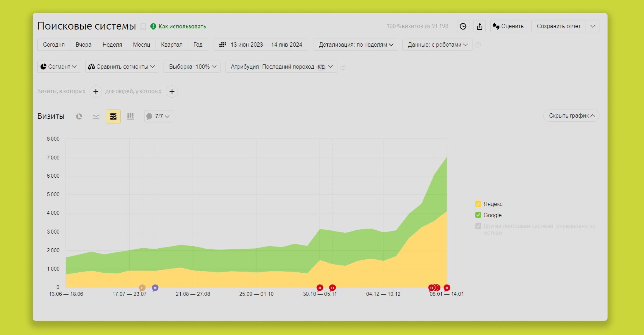Open the date range picker field

261,45
